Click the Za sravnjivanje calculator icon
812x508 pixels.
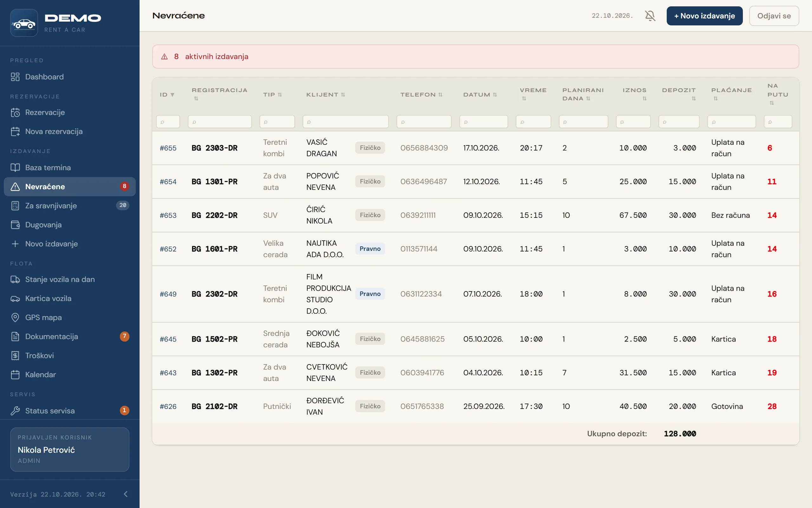click(x=15, y=206)
